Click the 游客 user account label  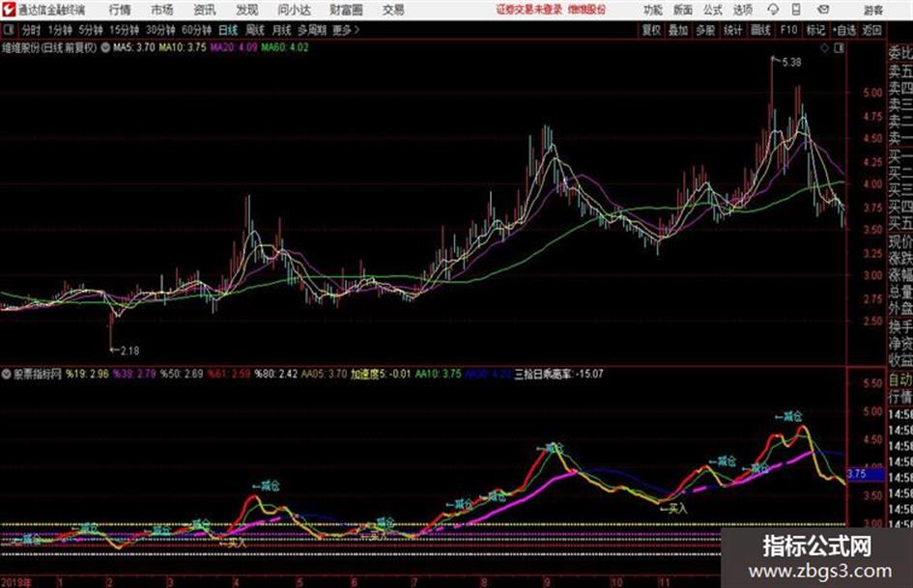pos(873,10)
